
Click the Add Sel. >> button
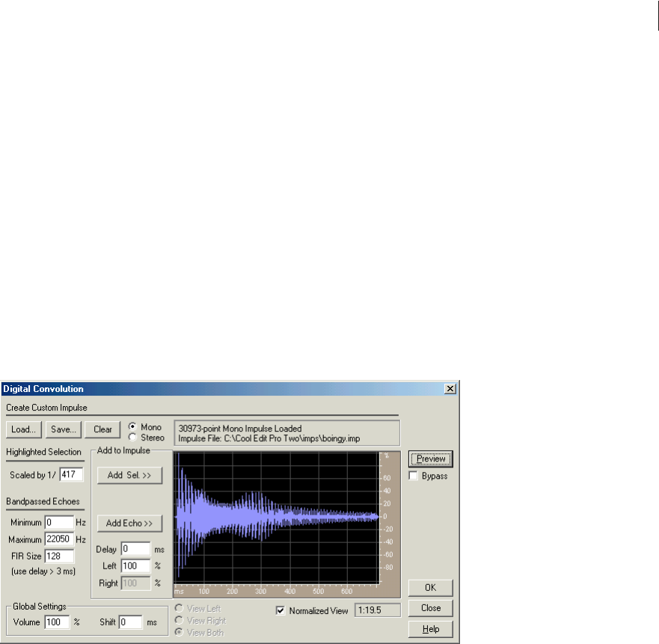pos(129,475)
